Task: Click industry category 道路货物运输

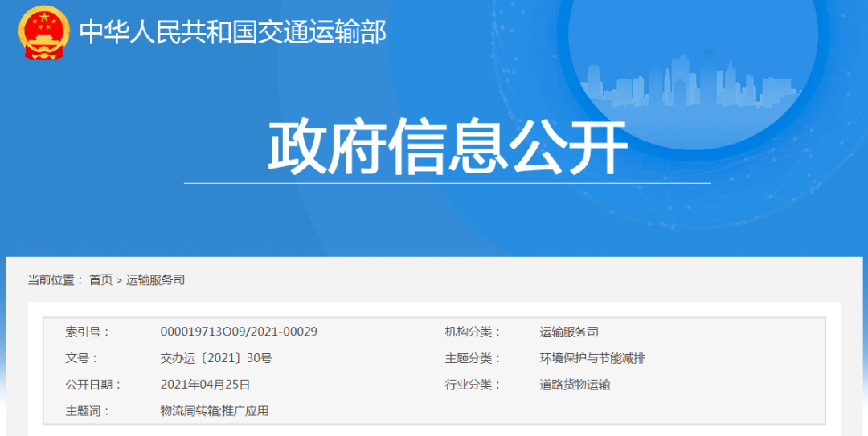Action: pyautogui.click(x=574, y=385)
